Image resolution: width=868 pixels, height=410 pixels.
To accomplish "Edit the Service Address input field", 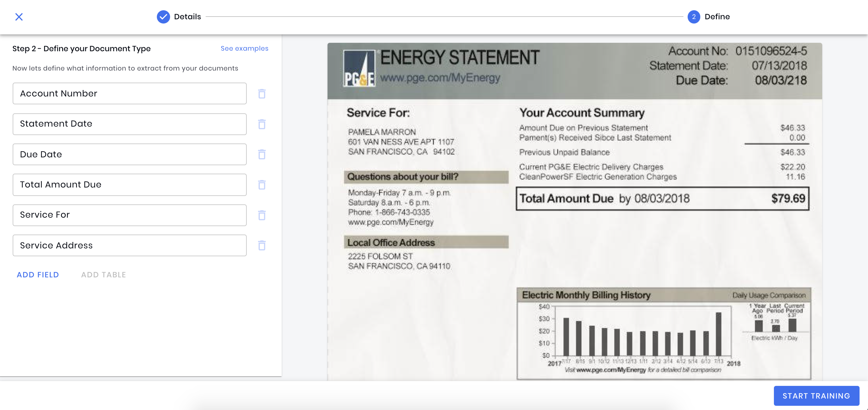I will coord(129,245).
